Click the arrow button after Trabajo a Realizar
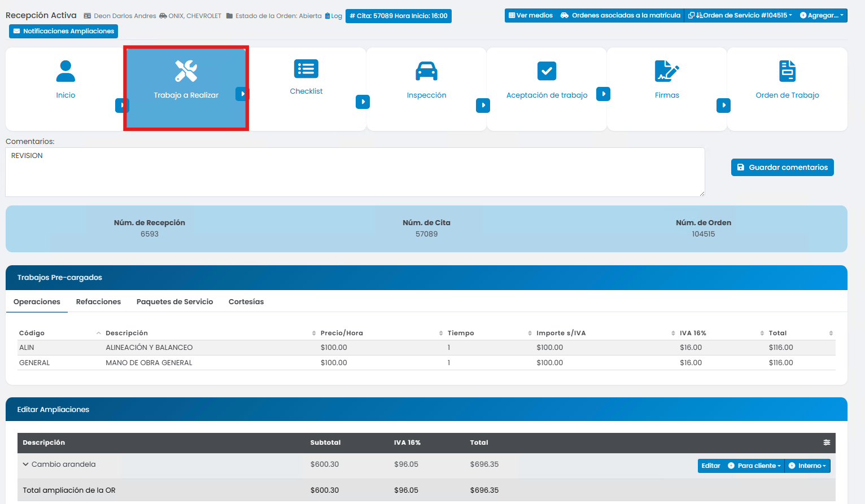This screenshot has width=865, height=504. (242, 94)
